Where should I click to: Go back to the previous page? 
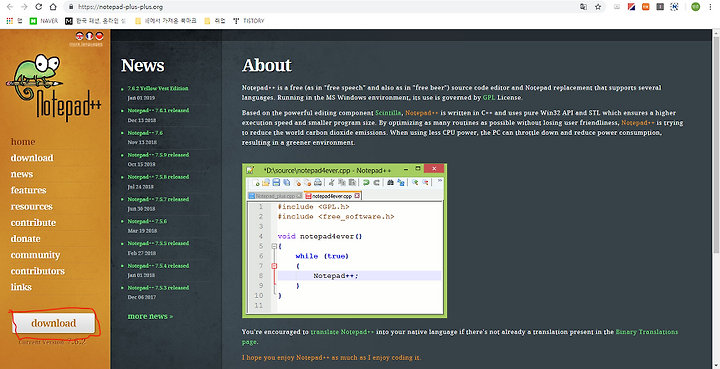point(10,7)
